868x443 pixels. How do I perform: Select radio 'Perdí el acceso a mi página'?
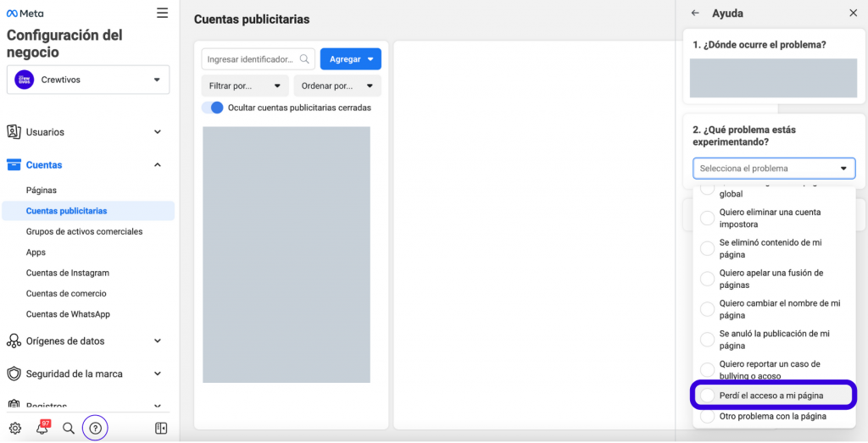pos(707,396)
